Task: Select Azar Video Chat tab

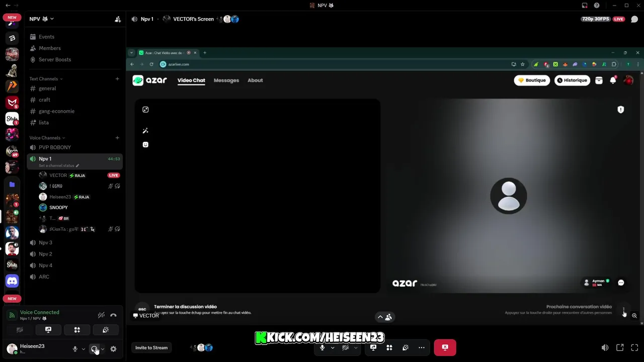Action: tap(191, 80)
